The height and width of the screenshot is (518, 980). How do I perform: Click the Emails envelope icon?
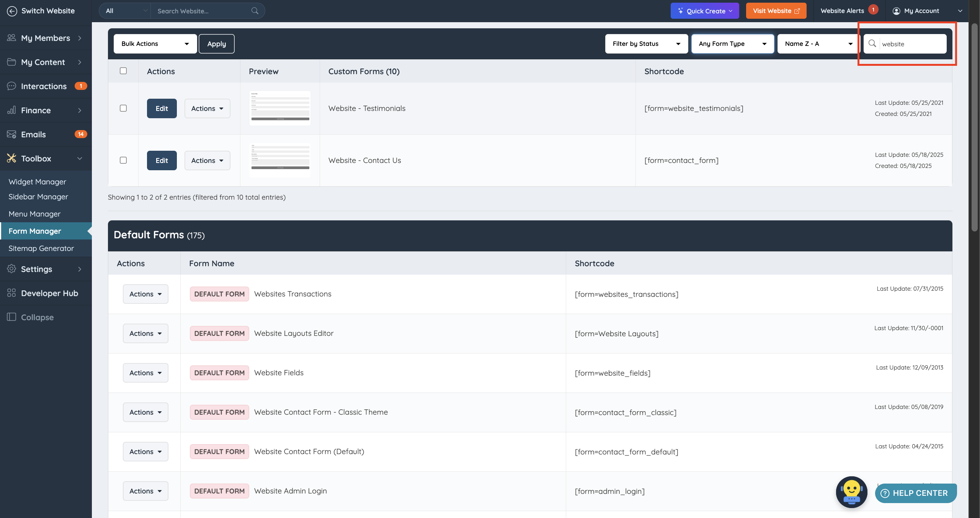11,134
